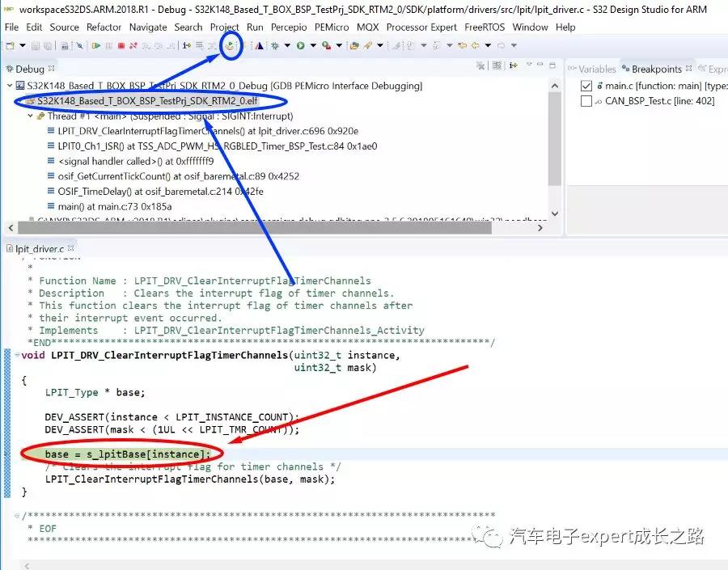
Task: Switch to the Variables tab
Action: [596, 70]
